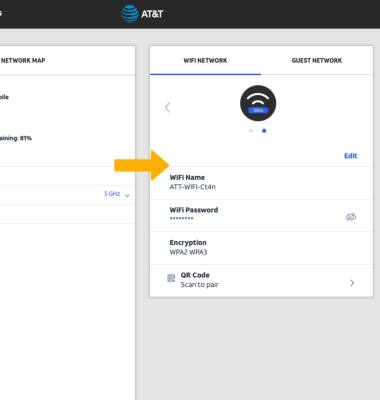Select the Encryption WPA2 WPA3 row
The image size is (380, 400).
[x=261, y=248]
